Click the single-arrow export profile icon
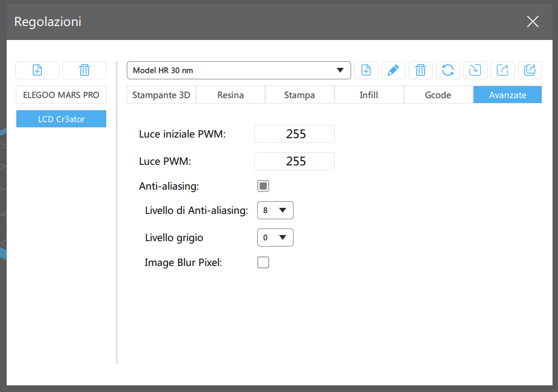558x392 pixels. point(502,70)
